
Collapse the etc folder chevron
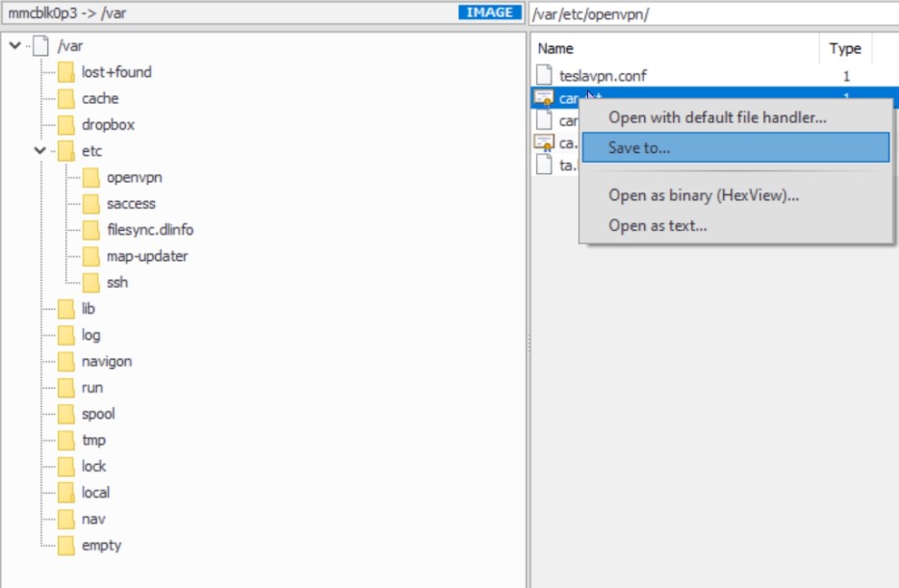pyautogui.click(x=39, y=151)
